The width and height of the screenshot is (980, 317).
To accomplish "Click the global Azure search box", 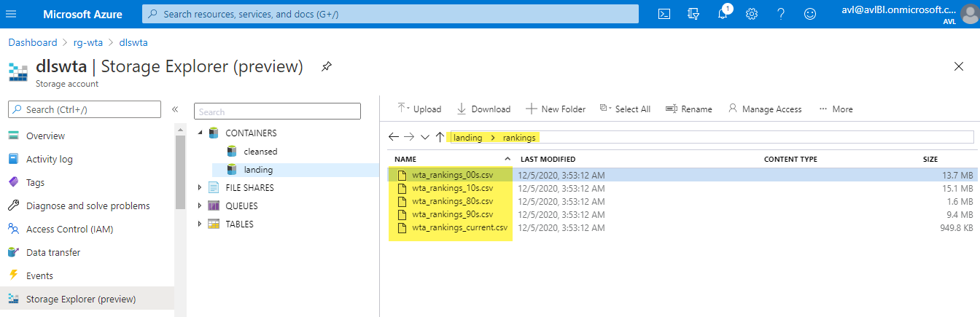I will tap(390, 14).
